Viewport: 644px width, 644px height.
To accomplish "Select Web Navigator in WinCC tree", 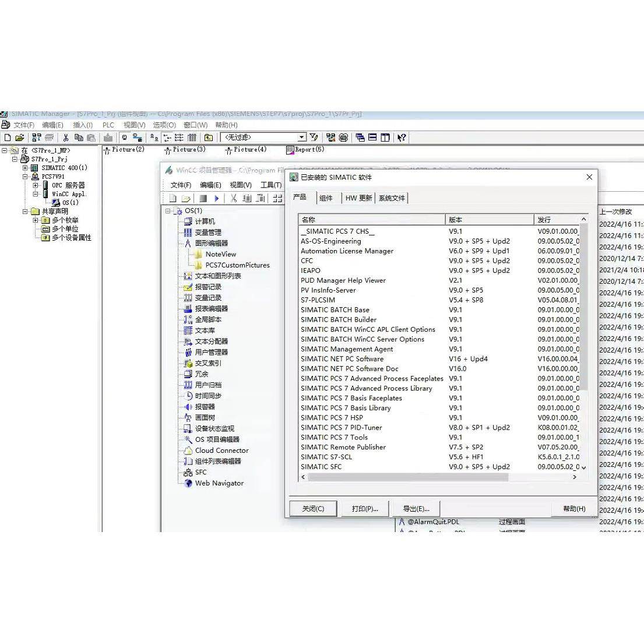I will coord(219,483).
